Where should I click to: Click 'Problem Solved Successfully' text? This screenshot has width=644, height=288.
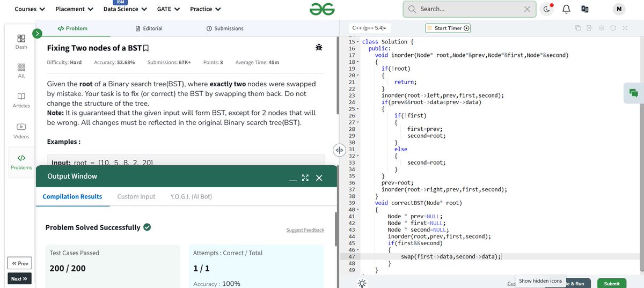93,227
